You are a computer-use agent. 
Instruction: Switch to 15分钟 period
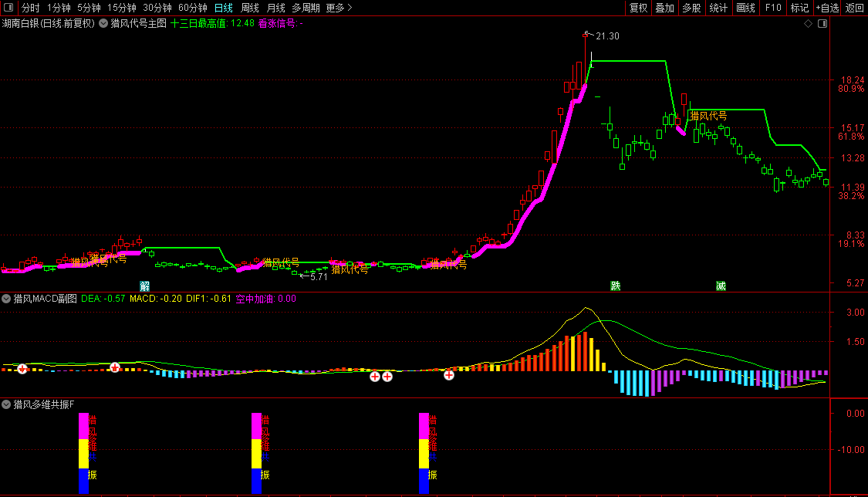122,8
